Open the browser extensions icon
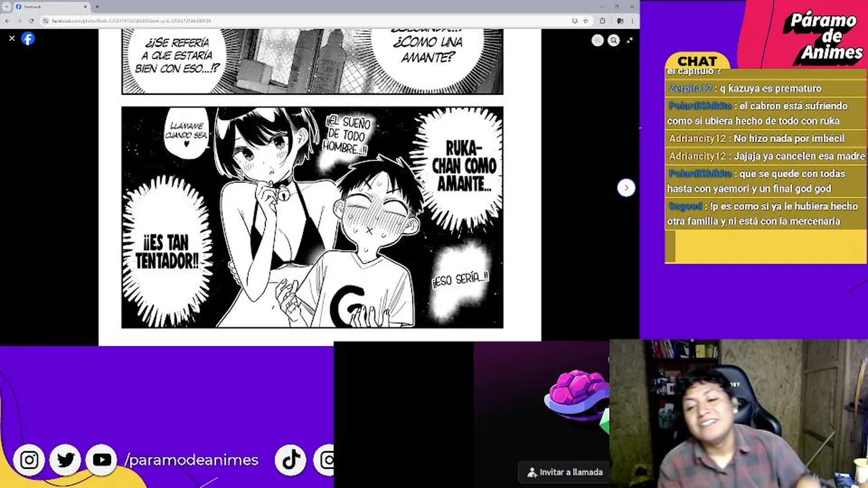868x488 pixels. point(602,21)
